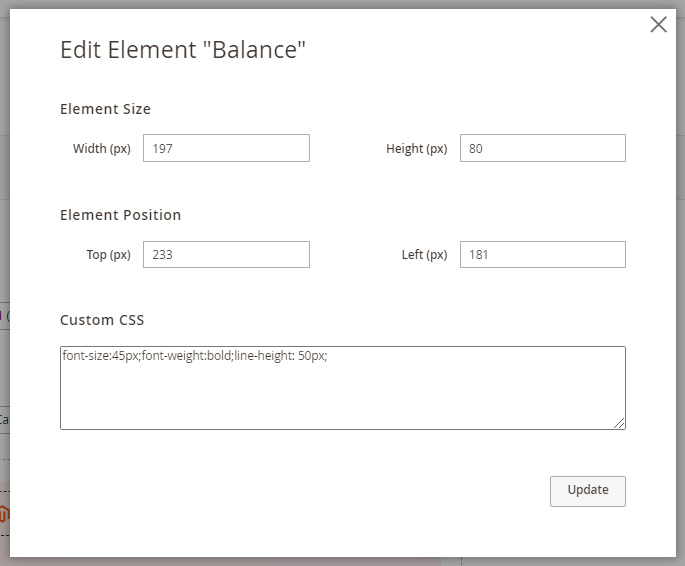Click the Element Size heading
Viewport: 685px width, 566px height.
point(105,109)
